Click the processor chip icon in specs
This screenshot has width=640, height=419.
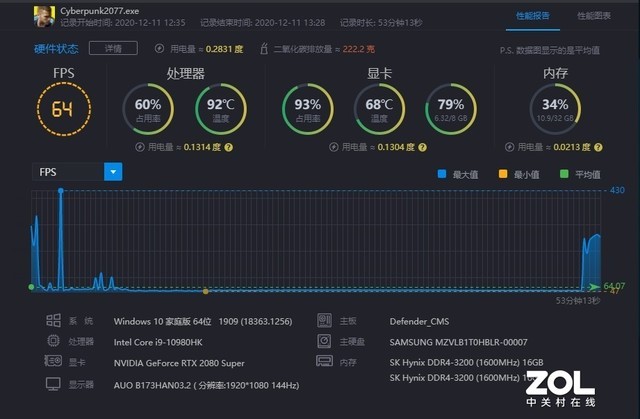pyautogui.click(x=53, y=341)
